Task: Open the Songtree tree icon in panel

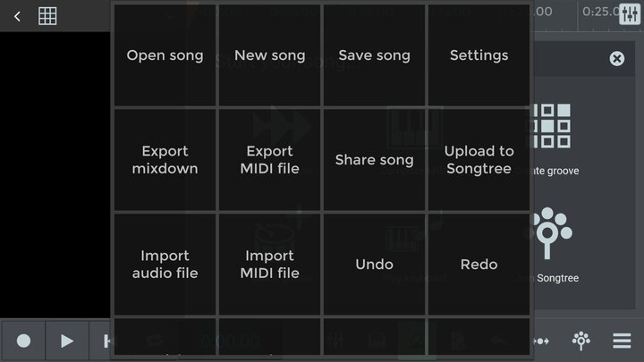Action: tap(550, 233)
